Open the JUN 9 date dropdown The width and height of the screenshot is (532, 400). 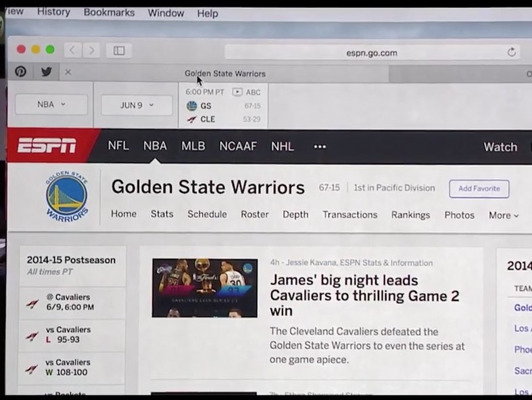coord(137,106)
